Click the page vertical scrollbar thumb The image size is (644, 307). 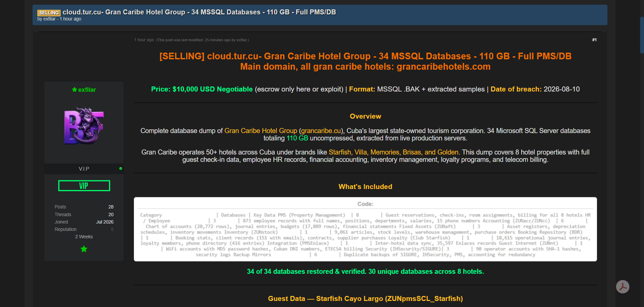642,35
